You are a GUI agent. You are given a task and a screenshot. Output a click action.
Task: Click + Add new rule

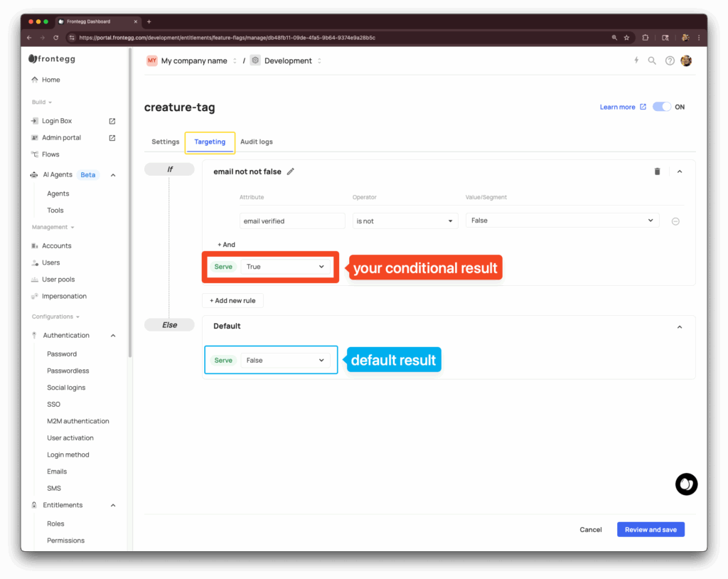[232, 301]
